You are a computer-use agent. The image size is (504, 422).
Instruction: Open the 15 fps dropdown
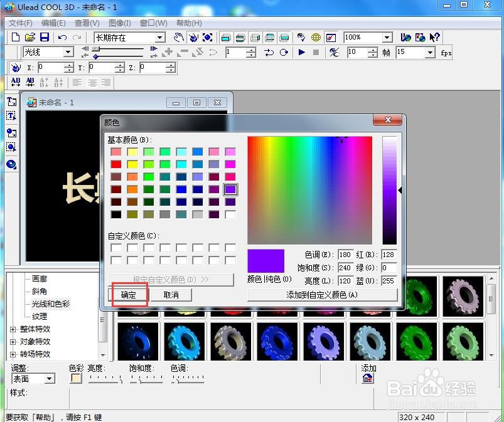(x=430, y=52)
